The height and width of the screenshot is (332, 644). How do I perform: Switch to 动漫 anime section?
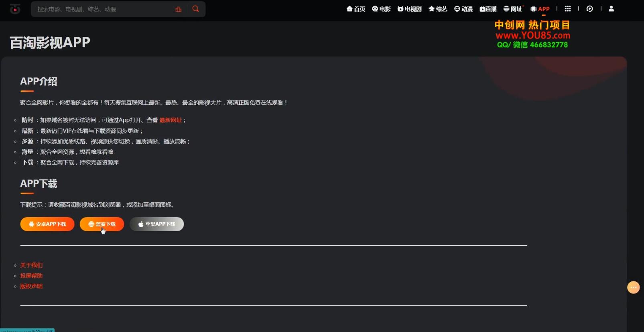click(463, 9)
